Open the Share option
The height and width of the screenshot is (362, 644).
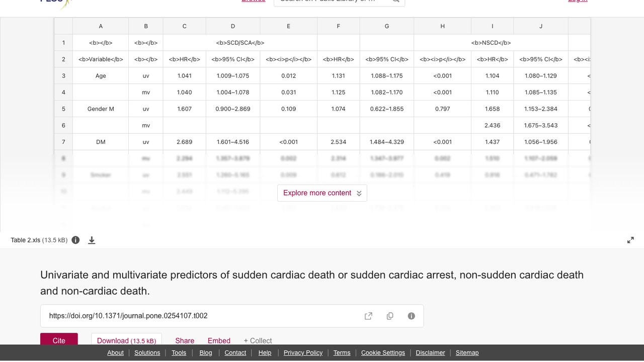tap(185, 340)
